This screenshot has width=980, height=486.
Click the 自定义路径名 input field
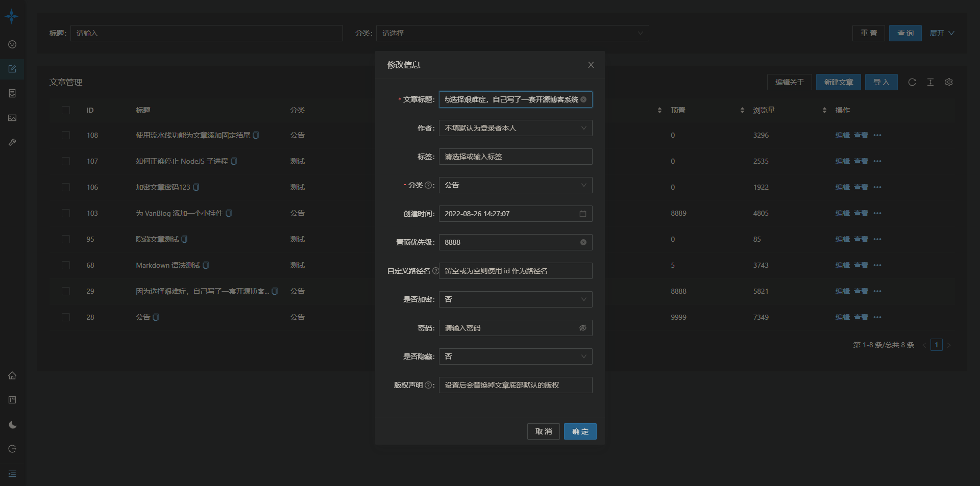click(516, 271)
